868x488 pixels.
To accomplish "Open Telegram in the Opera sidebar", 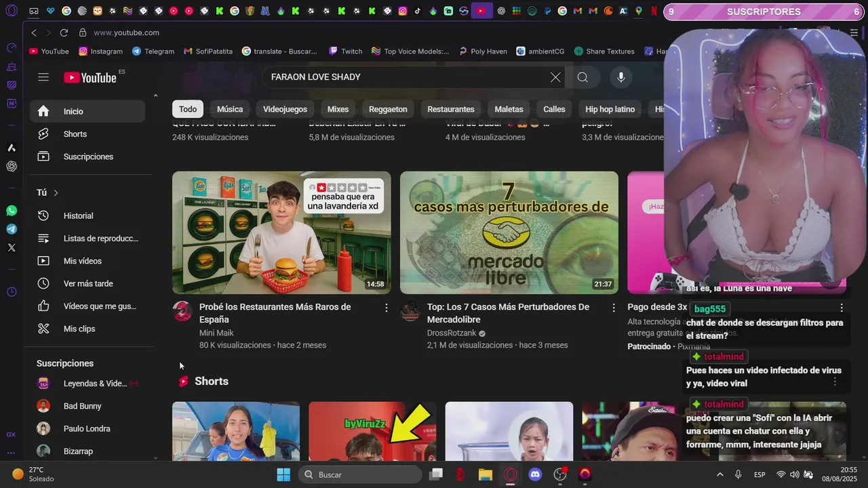I will pyautogui.click(x=12, y=229).
